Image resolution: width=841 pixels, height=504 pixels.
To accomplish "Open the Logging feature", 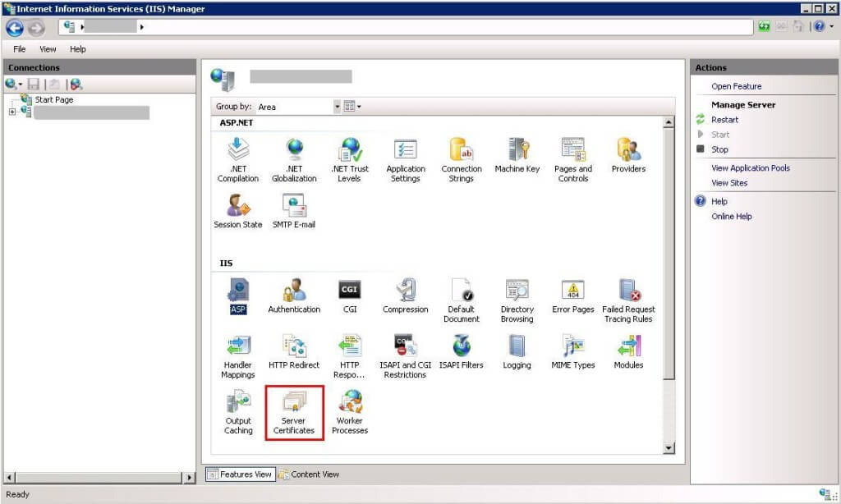I will [517, 351].
